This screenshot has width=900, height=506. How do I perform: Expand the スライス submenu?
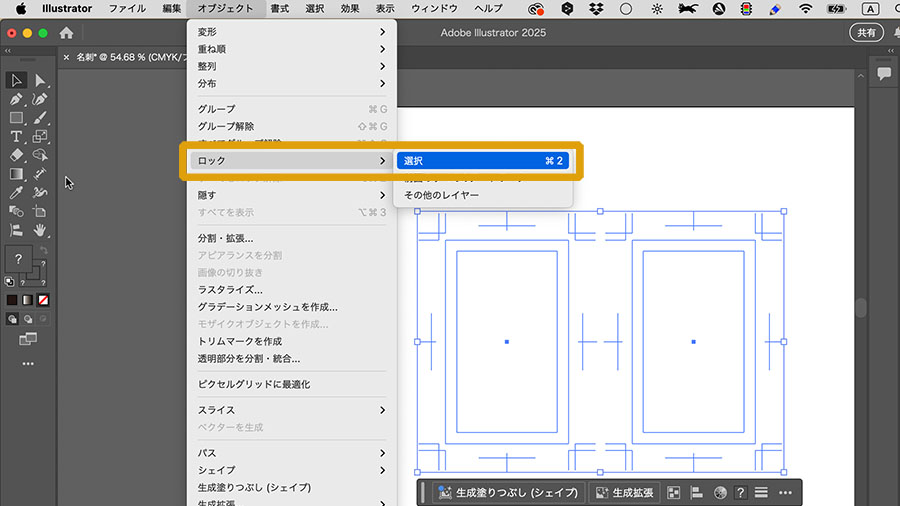(292, 410)
